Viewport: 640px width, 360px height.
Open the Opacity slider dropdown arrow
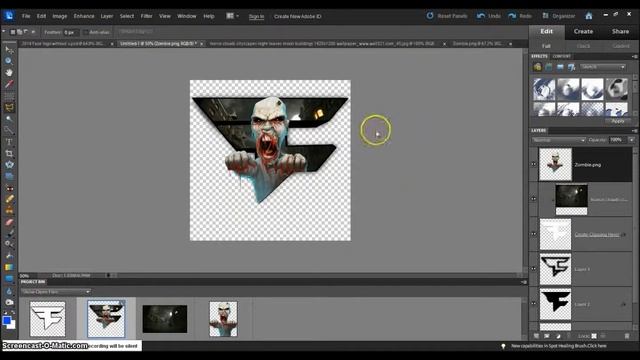point(631,140)
